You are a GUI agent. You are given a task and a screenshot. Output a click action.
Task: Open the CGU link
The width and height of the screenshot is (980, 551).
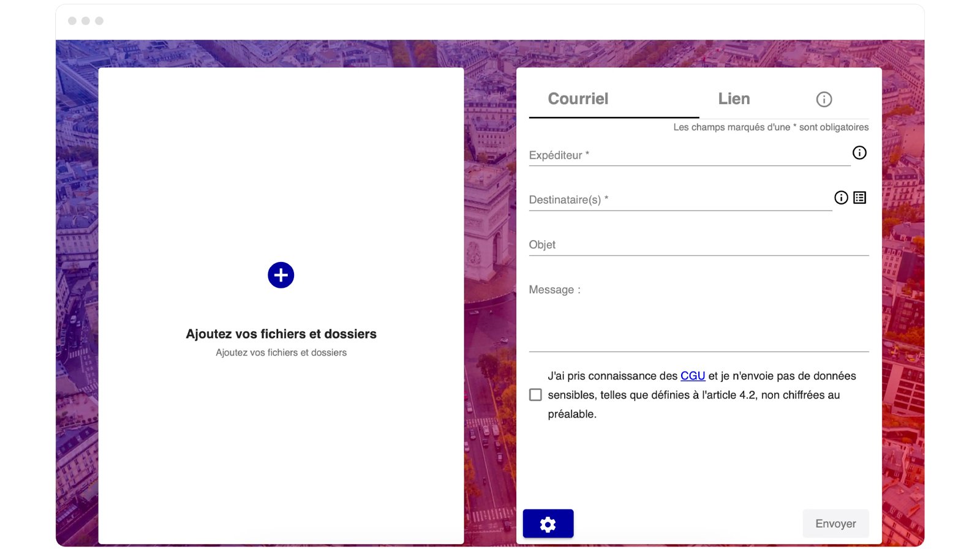(693, 376)
